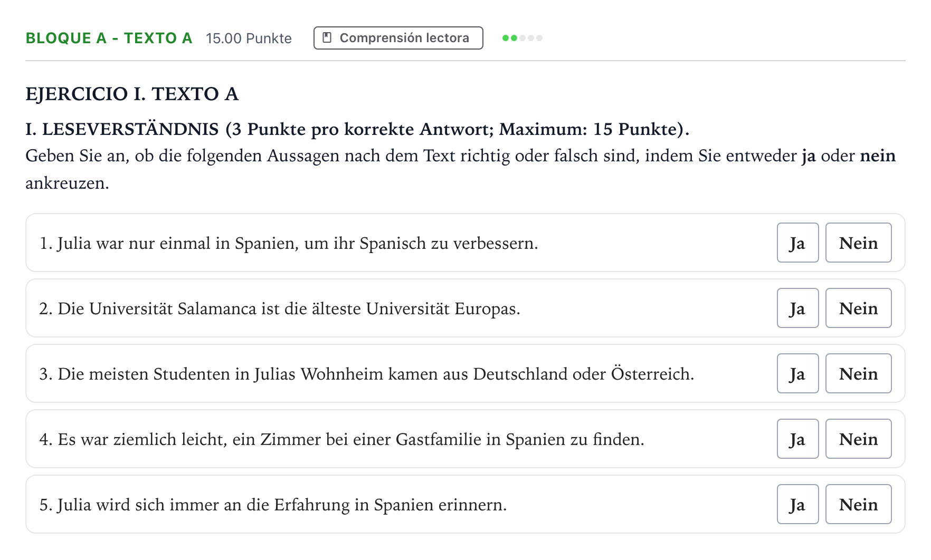Mark Nein for the Wohnheim students statement
The image size is (931, 560).
click(x=858, y=373)
